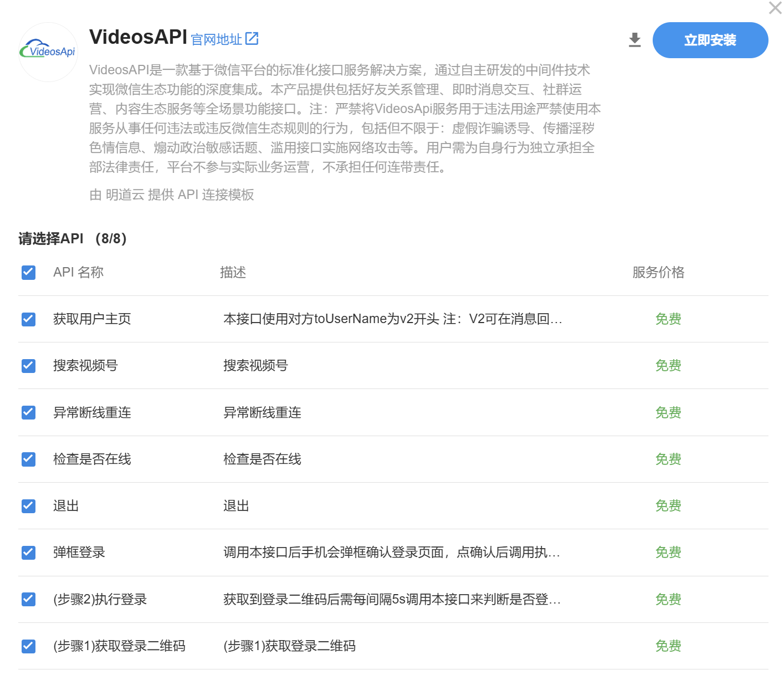Click 免费 price in the 退出 row

[x=668, y=506]
